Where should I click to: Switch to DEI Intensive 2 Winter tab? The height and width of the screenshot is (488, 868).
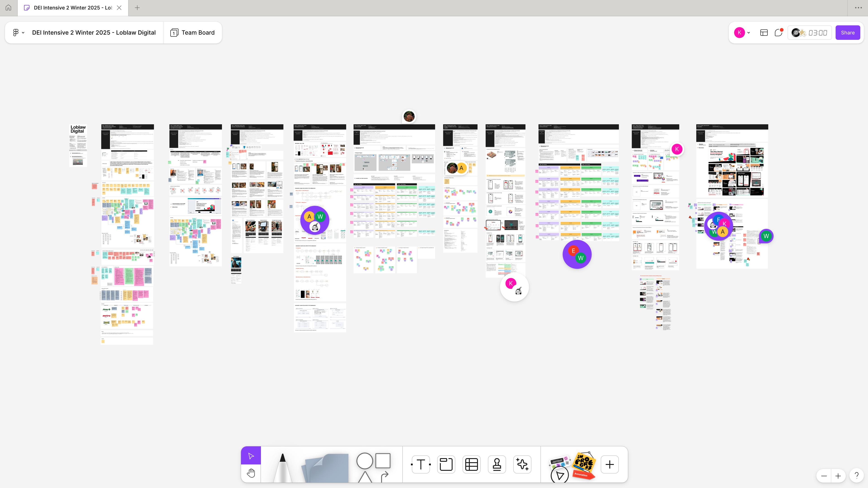pyautogui.click(x=72, y=8)
